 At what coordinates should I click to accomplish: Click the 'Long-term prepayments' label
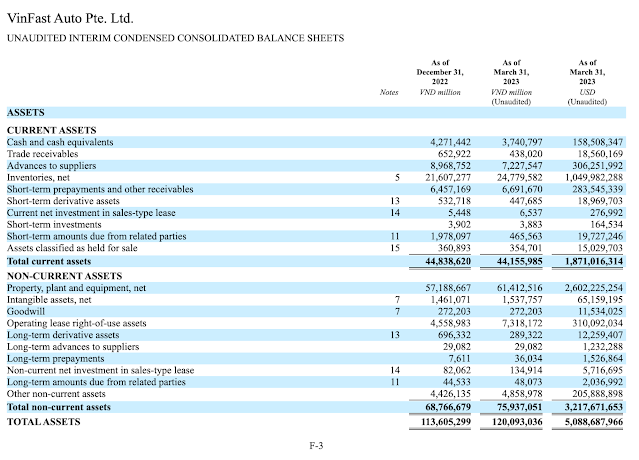point(55,359)
